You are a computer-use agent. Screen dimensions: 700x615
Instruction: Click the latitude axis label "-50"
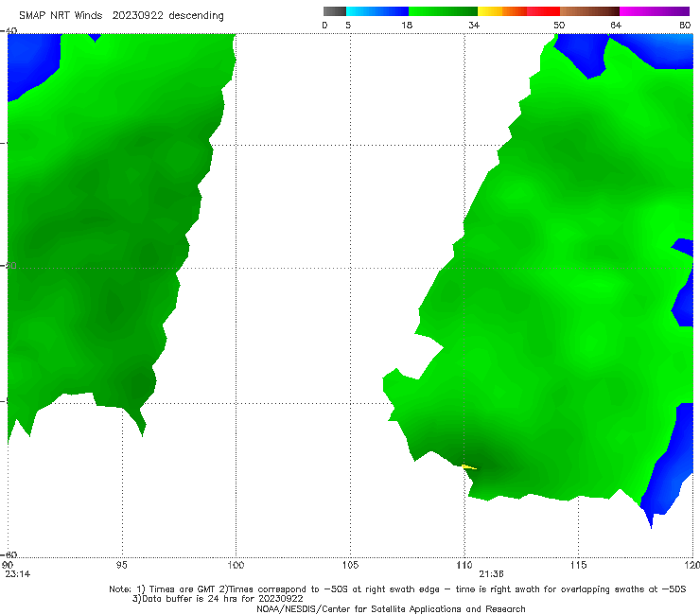point(9,266)
